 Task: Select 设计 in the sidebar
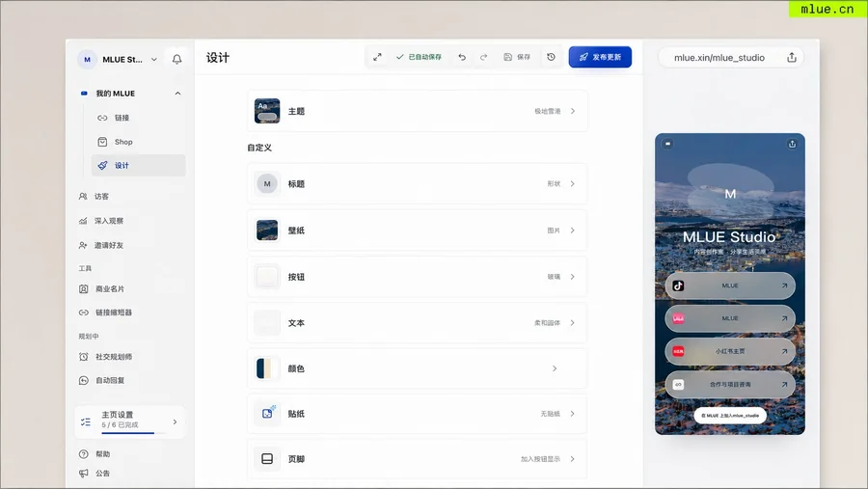pos(138,166)
